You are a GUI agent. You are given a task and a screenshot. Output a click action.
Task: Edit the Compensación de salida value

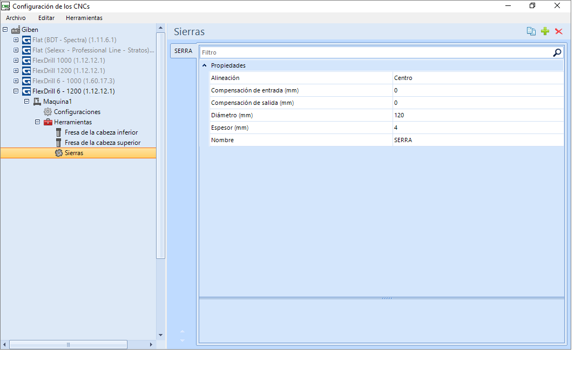pos(478,103)
